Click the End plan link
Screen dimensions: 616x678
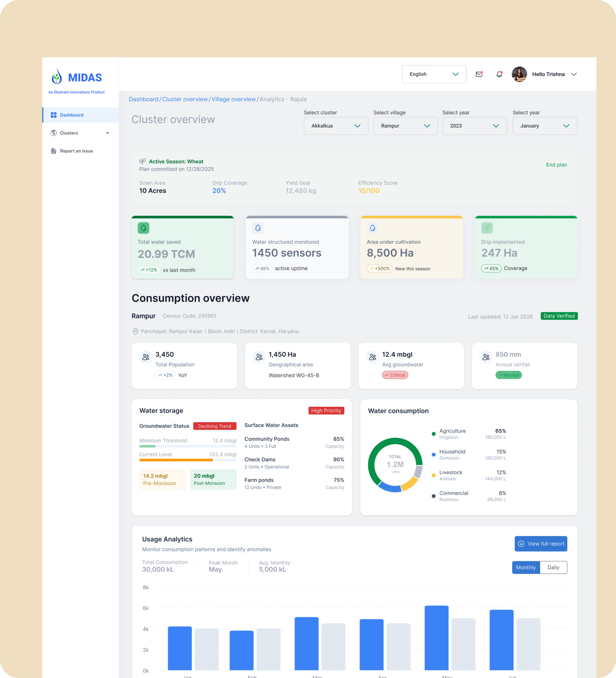coord(556,165)
